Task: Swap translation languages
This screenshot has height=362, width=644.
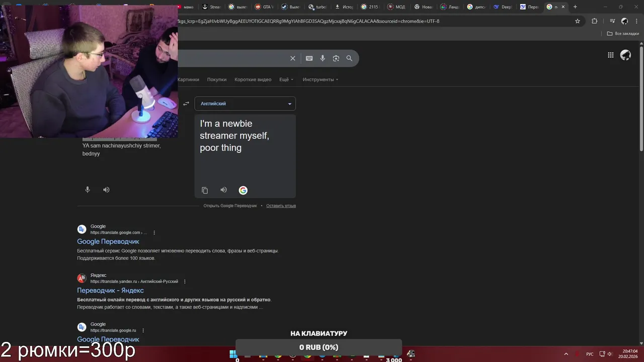Action: tap(186, 104)
